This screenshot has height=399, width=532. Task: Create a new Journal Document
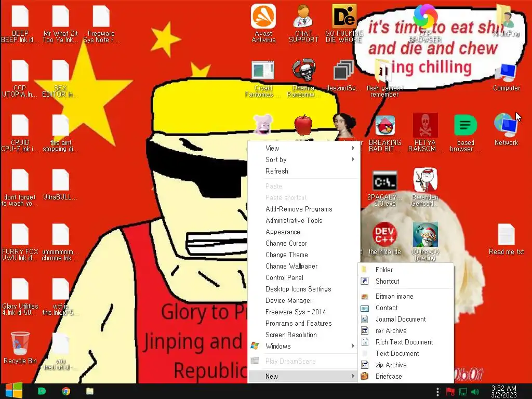pos(406,320)
